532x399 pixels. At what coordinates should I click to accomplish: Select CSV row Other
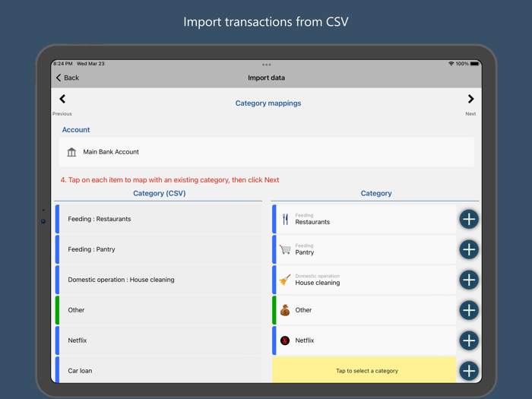159,310
